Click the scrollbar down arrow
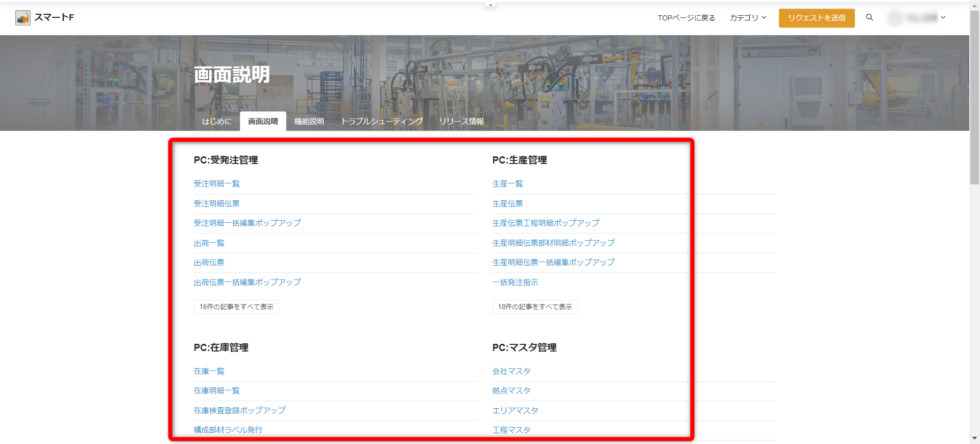The width and height of the screenshot is (980, 444). point(974,438)
